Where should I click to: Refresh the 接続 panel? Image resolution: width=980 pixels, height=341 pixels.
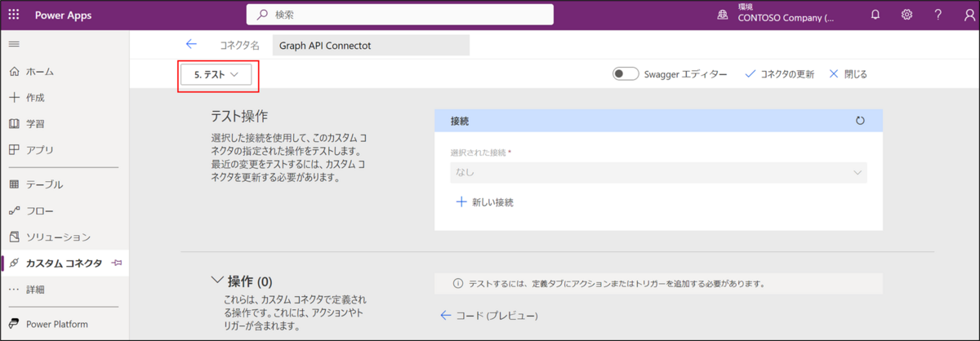[860, 121]
